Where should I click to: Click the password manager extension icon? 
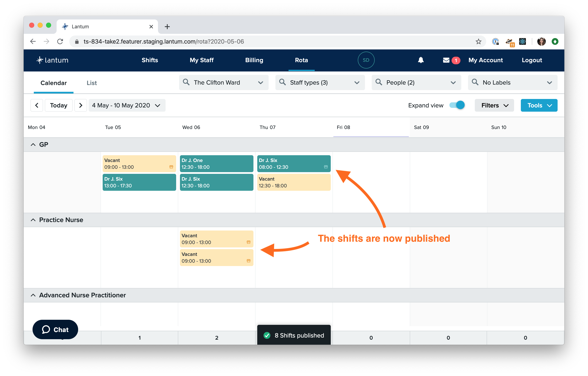[x=495, y=42]
